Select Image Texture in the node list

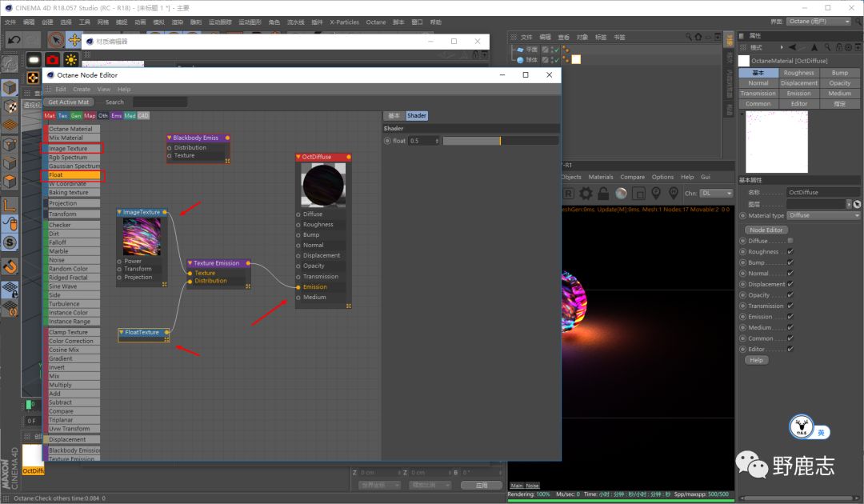[68, 149]
